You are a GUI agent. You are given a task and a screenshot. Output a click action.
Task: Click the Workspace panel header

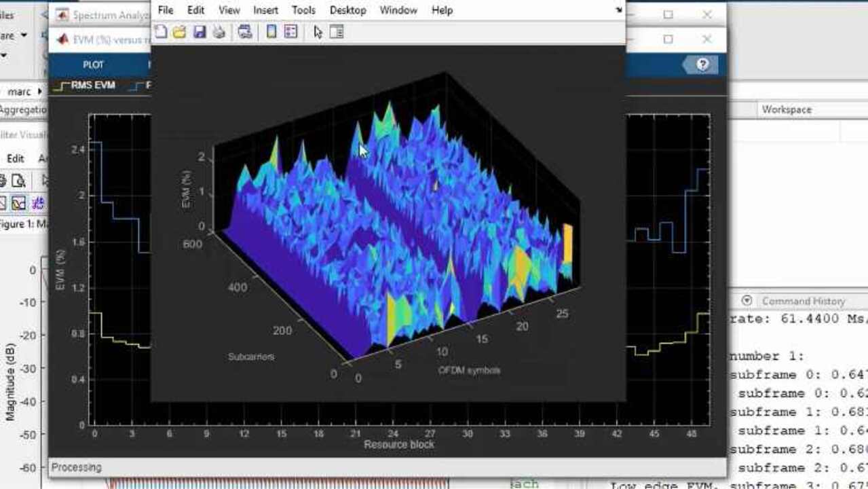786,109
